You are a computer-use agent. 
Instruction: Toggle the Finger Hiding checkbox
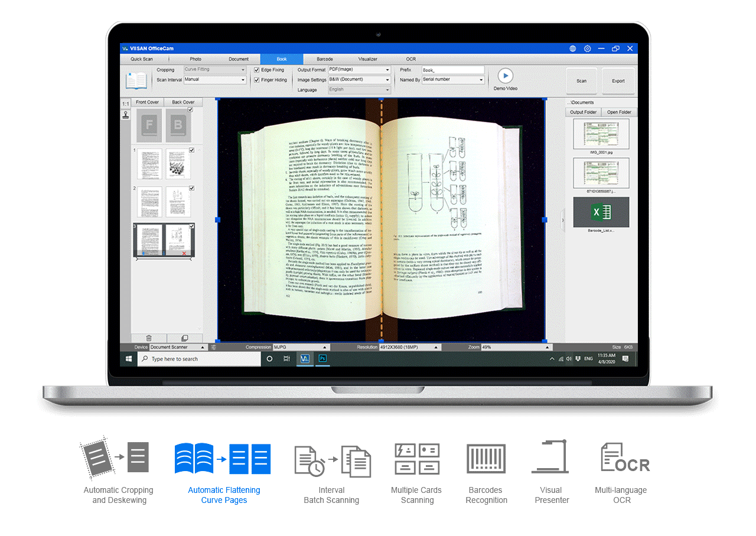(257, 80)
